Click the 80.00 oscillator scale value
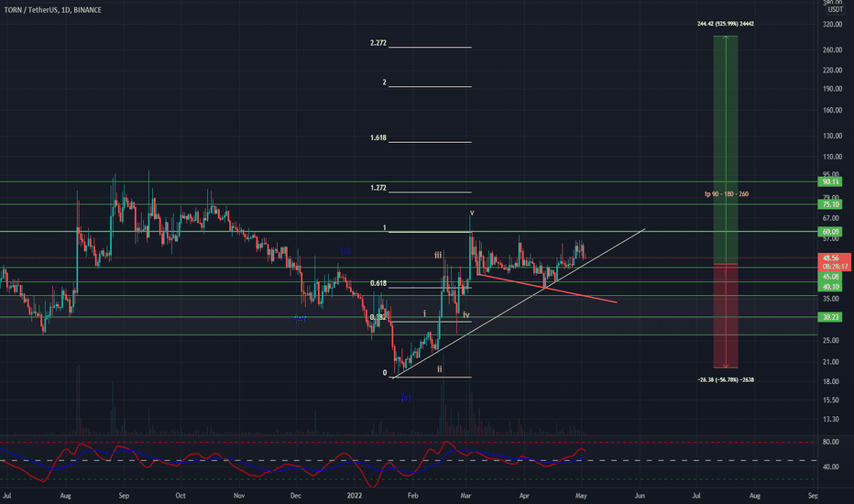The height and width of the screenshot is (504, 854). 830,442
